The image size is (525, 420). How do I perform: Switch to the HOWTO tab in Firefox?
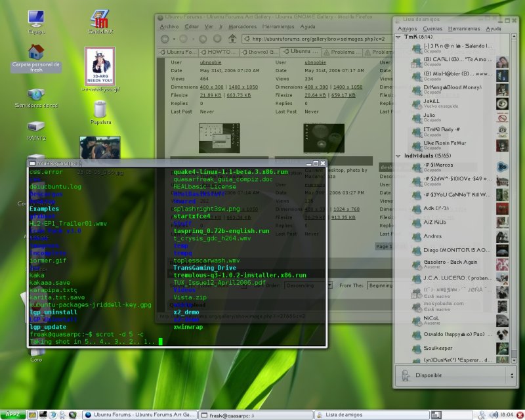pyautogui.click(x=219, y=52)
